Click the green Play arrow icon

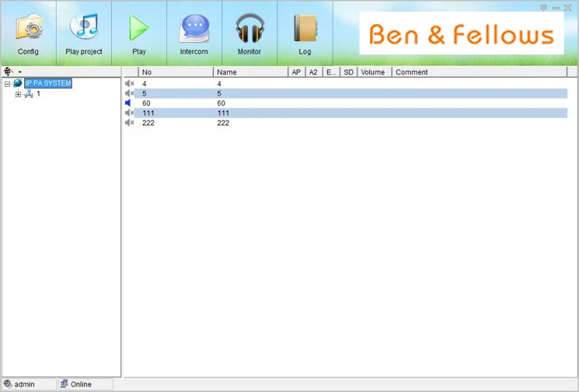point(139,27)
